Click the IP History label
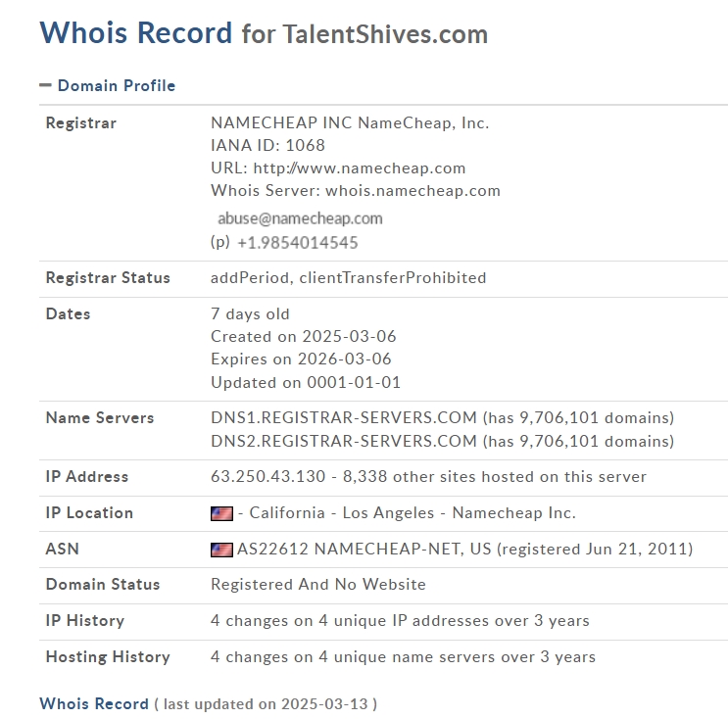 (85, 621)
